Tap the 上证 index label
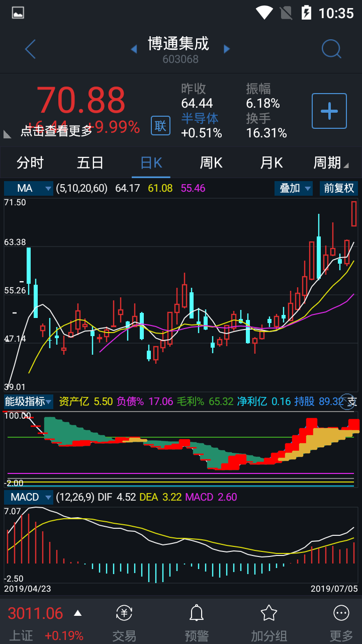Viewport: 362px width, 644px height. [21, 636]
